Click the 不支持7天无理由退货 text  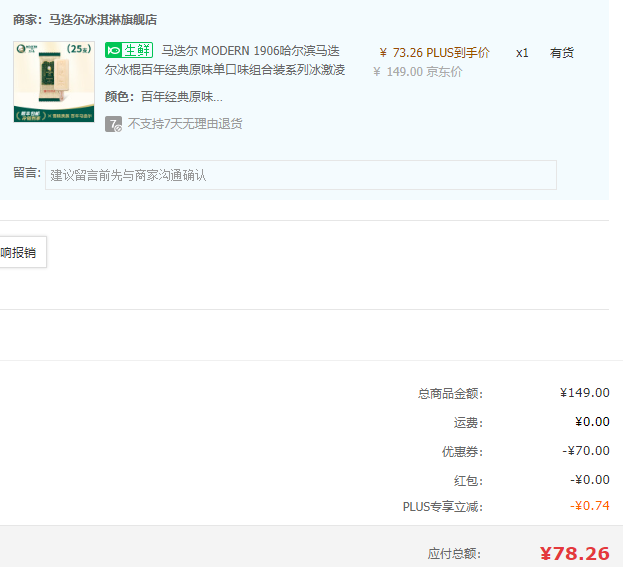click(185, 124)
